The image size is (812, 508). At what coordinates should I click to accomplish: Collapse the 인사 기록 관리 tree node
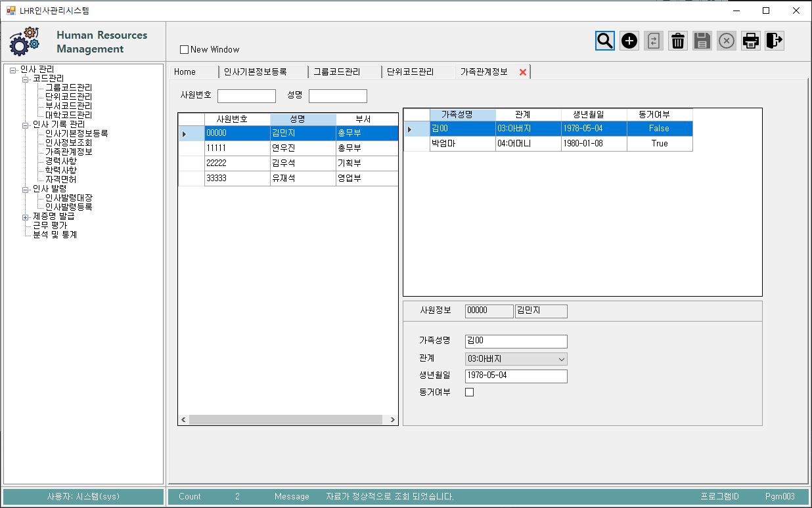click(x=26, y=125)
